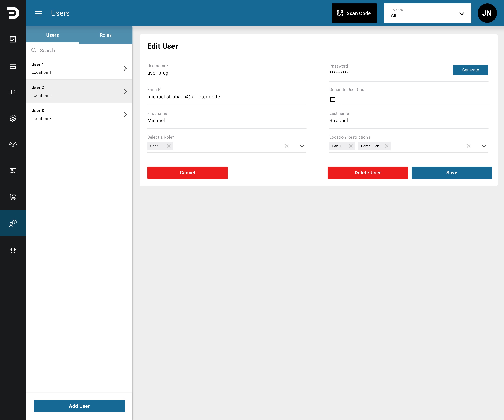Switch to the Roles tab
The width and height of the screenshot is (504, 420).
point(106,35)
